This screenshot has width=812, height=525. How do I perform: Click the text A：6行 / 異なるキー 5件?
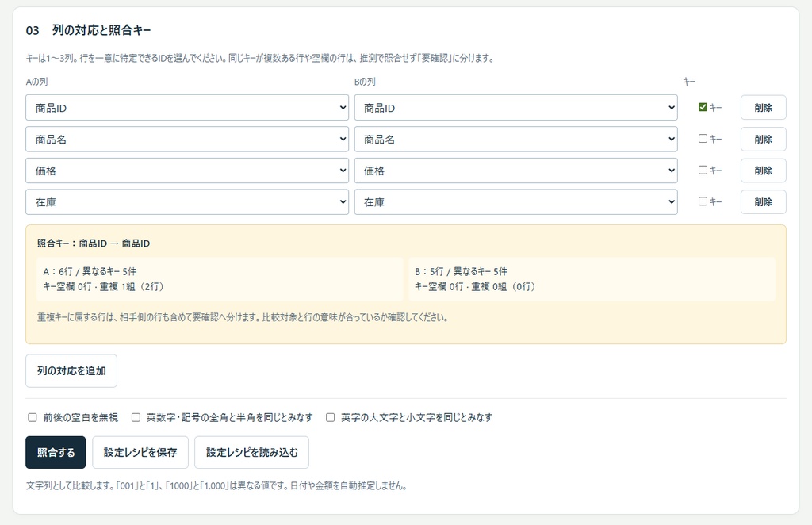click(x=90, y=271)
